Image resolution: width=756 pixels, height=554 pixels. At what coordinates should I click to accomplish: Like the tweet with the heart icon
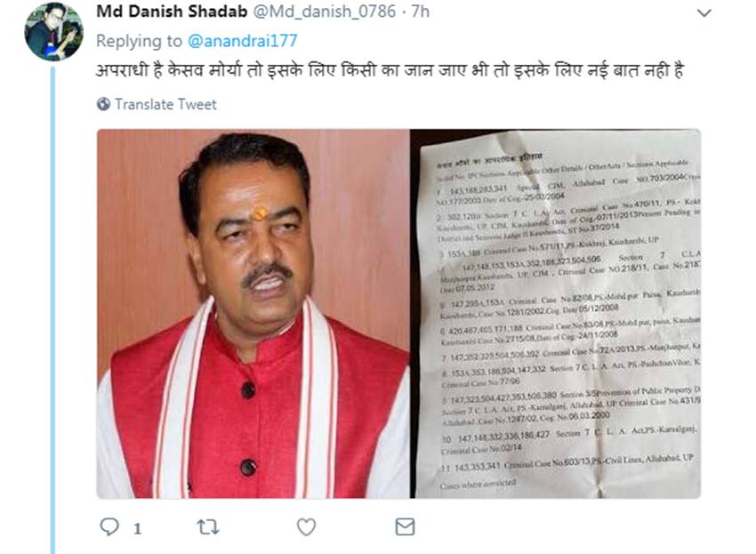tap(306, 527)
